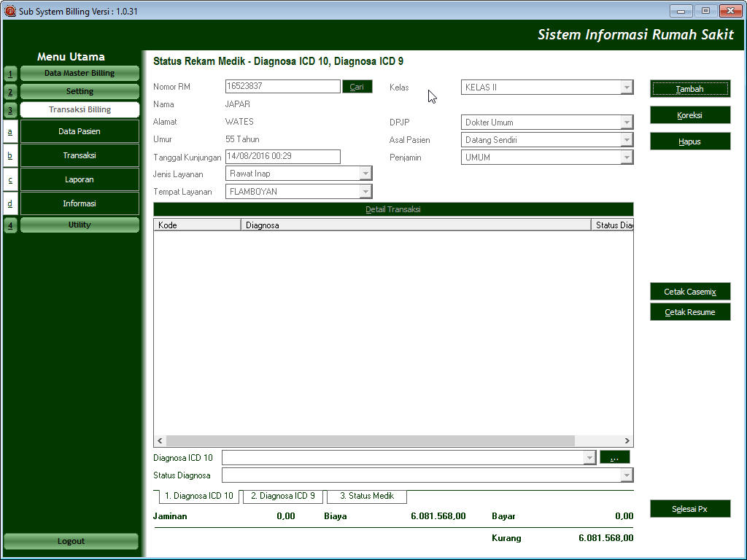This screenshot has width=747, height=560.
Task: Open Data Master Billing menu
Action: tap(80, 74)
